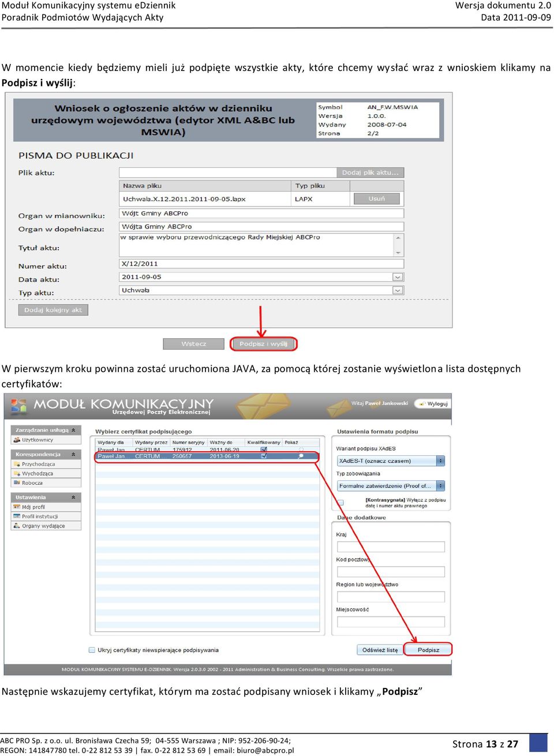Show certificate details for serial 250657

(x=301, y=456)
